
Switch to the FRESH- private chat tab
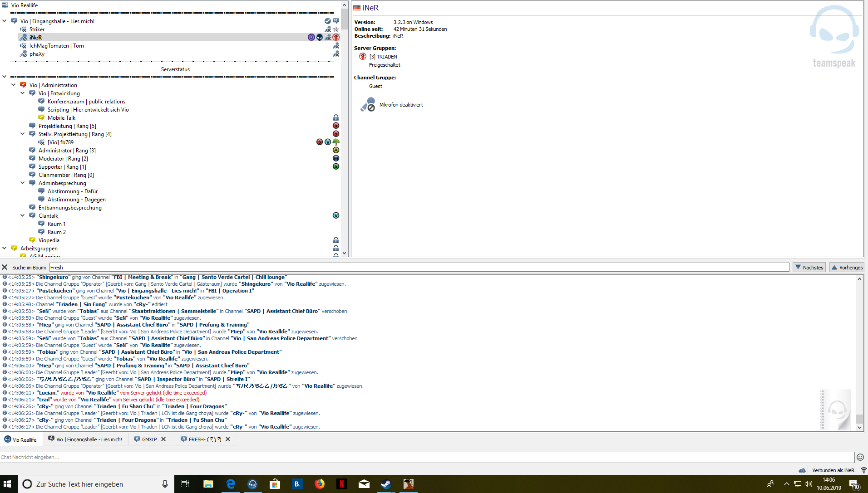[201, 439]
